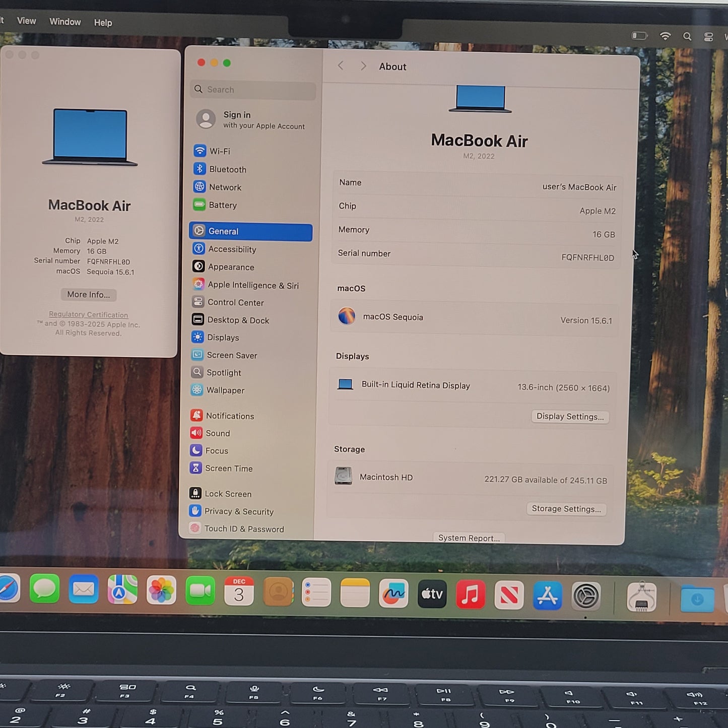This screenshot has width=728, height=728.
Task: Open Displays settings
Action: pos(223,338)
